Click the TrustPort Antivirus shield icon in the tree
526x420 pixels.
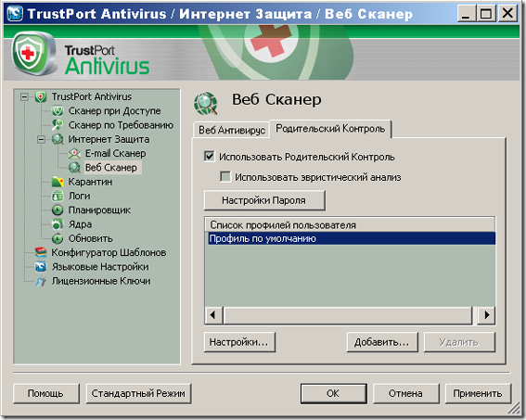coord(41,96)
